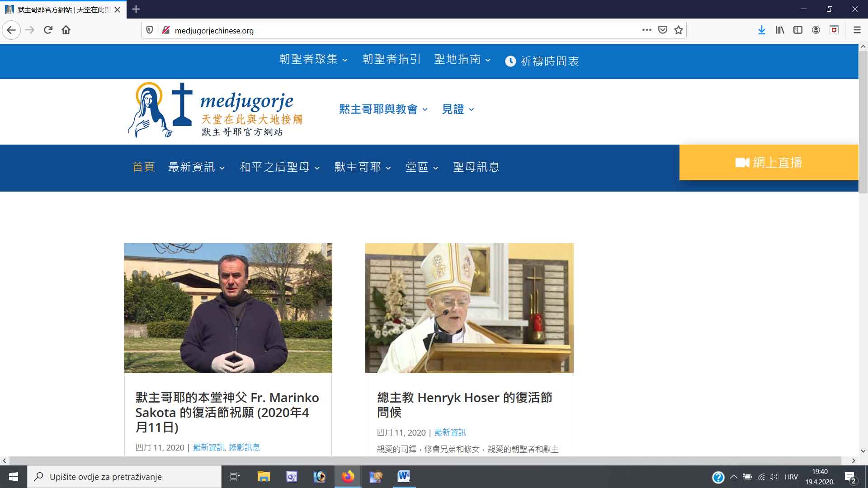Open the Archbishop Hoser photo thumbnail
868x488 pixels.
[x=469, y=308]
